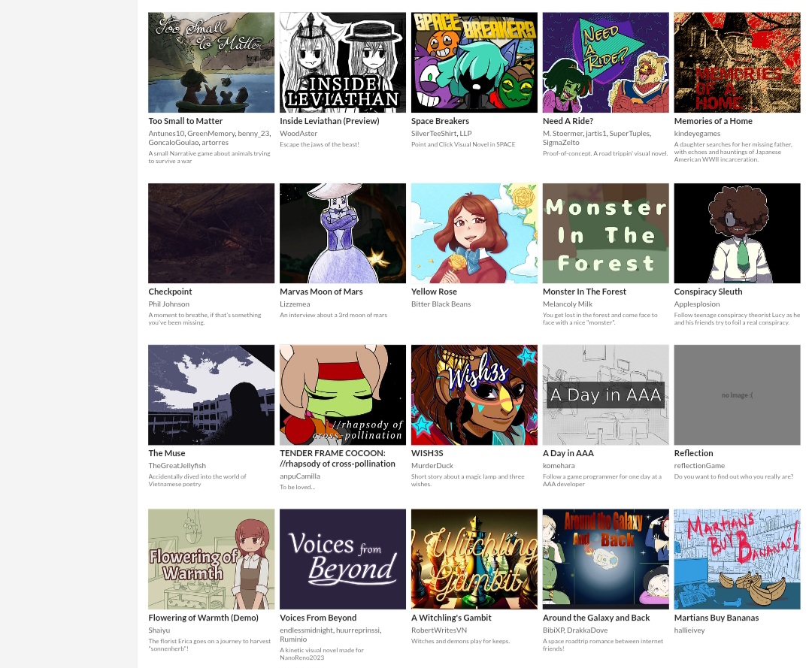Visit author reflectionGame's page

(x=699, y=466)
